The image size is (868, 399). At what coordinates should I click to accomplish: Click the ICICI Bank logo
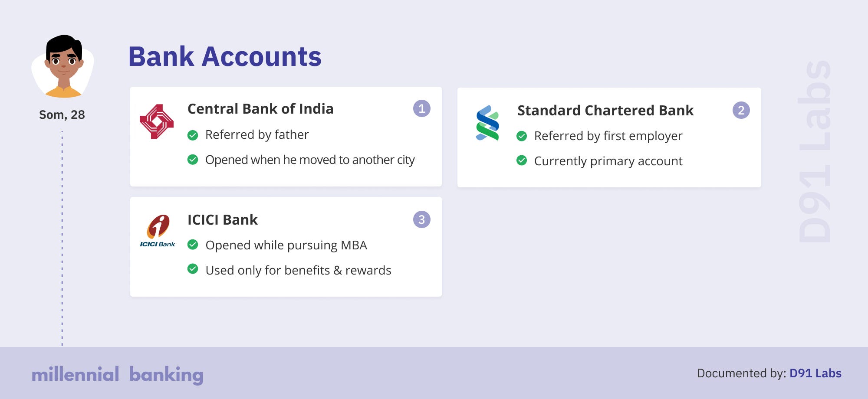tap(158, 231)
